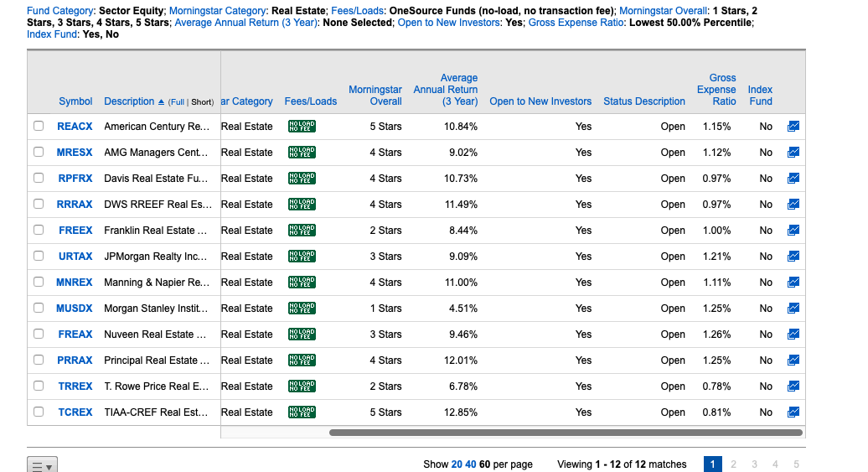
Task: Sort by the Description column ascending arrow
Action: coord(161,102)
